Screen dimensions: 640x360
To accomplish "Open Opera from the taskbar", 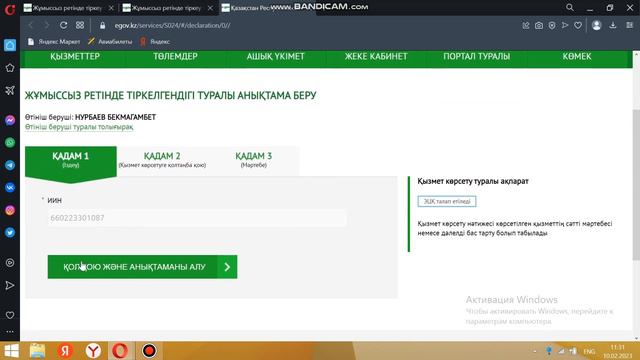I will (x=120, y=351).
